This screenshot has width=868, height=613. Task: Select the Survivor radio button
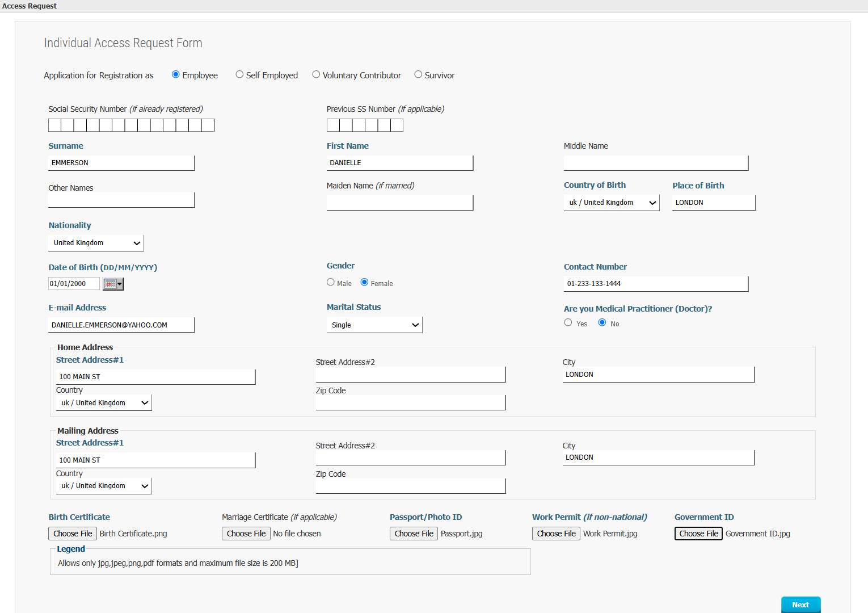(418, 74)
